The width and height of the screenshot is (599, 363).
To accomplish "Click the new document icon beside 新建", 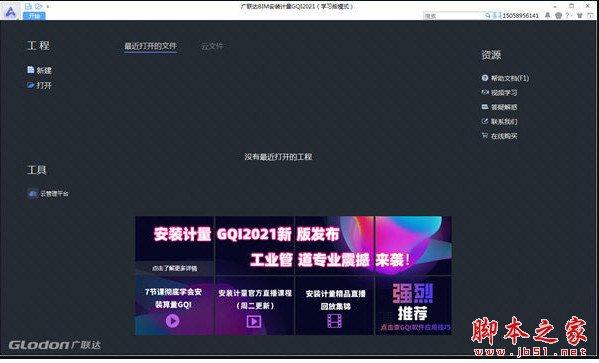I will click(31, 70).
